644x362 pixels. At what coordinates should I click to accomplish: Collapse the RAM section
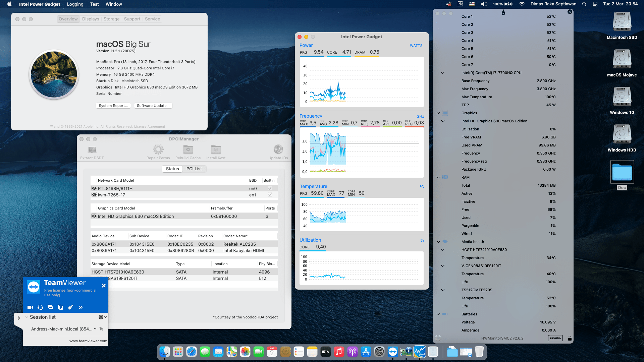438,177
